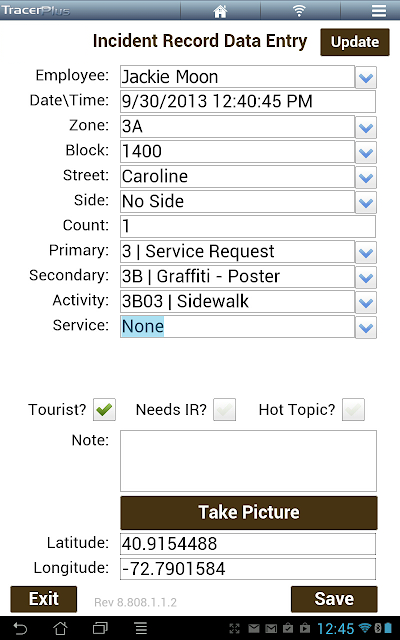The image size is (400, 640).
Task: Open the Zone dropdown list
Action: pyautogui.click(x=366, y=128)
